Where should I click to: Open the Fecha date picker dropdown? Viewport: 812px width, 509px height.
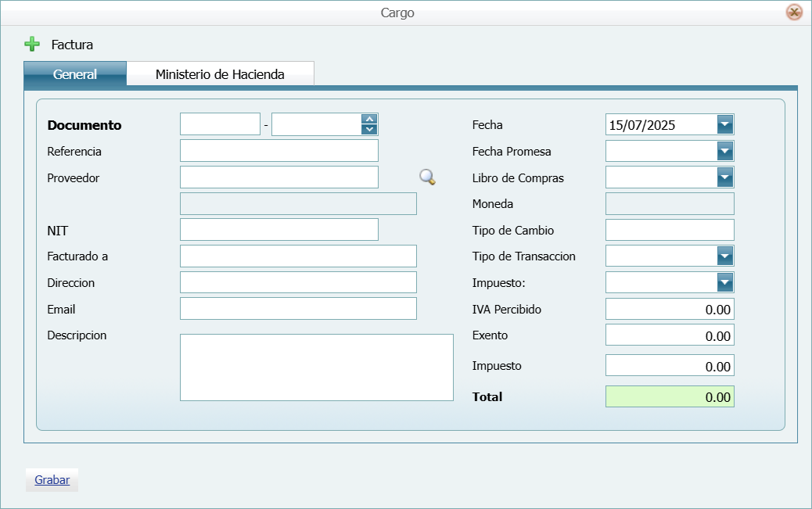coord(725,124)
